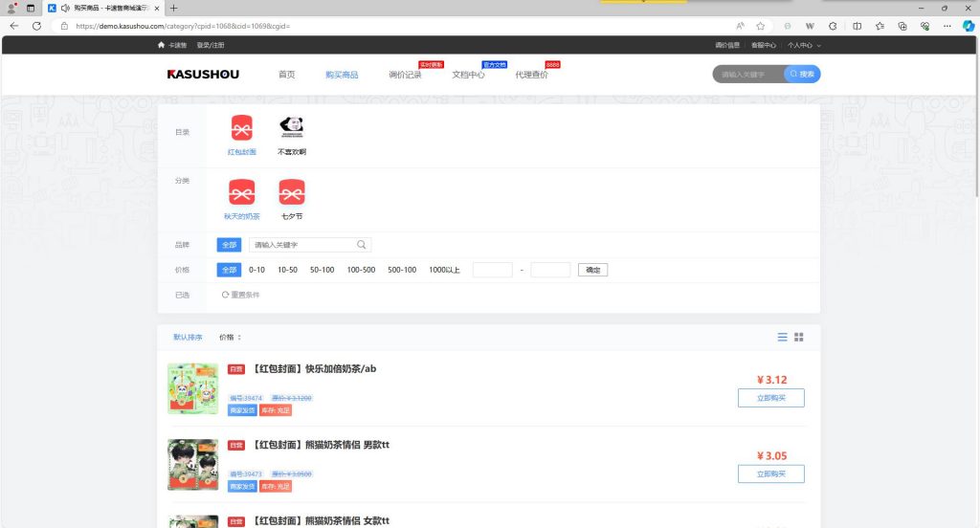Mute tab via speaker icon
This screenshot has width=980, height=528.
pos(65,8)
